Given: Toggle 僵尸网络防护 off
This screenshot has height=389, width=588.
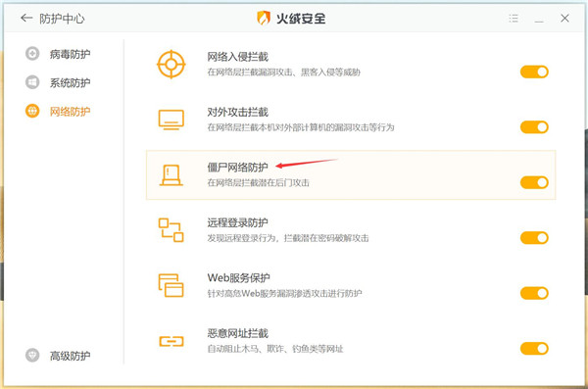Looking at the screenshot, I should coord(534,182).
